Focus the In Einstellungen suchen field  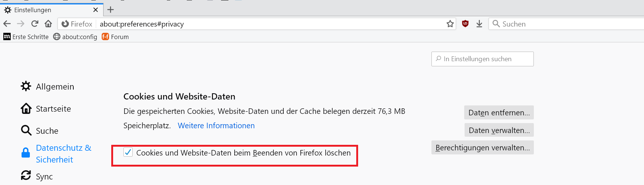pos(483,59)
